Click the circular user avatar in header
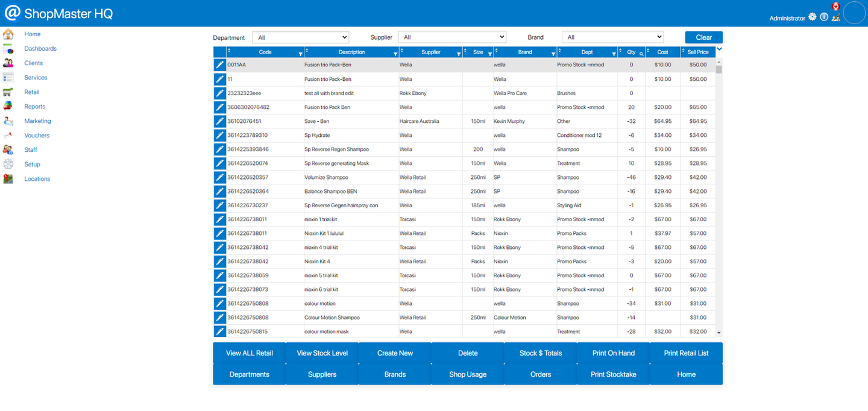Viewport: 868px width, 411px height. point(854,13)
